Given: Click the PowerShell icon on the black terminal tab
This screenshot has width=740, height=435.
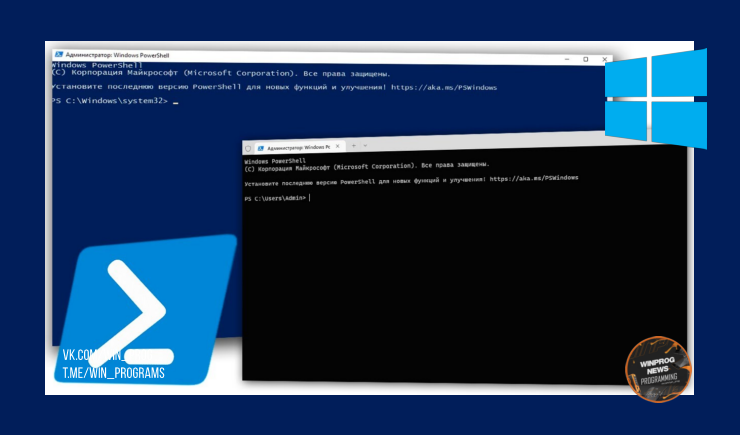Looking at the screenshot, I should (x=261, y=148).
